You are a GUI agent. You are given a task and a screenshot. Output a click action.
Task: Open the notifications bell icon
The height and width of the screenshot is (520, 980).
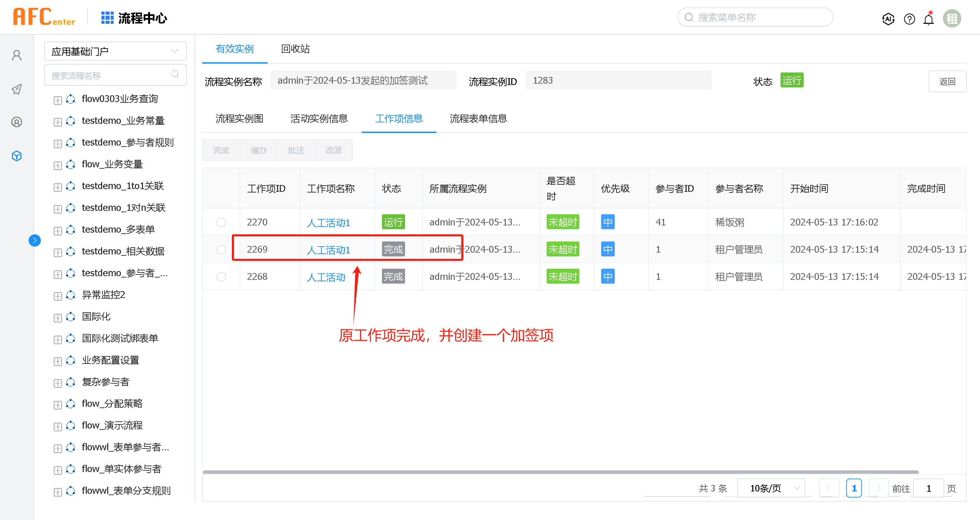tap(928, 19)
